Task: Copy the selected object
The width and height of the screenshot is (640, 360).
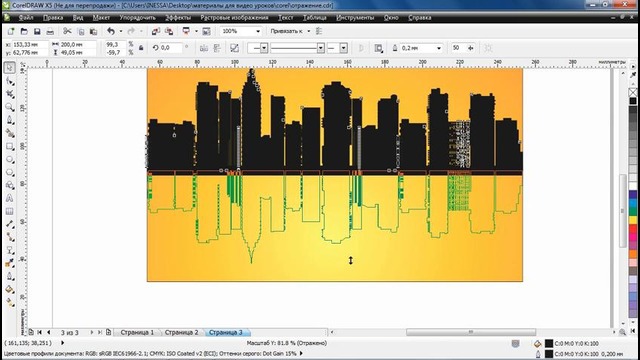Action: coord(81,31)
